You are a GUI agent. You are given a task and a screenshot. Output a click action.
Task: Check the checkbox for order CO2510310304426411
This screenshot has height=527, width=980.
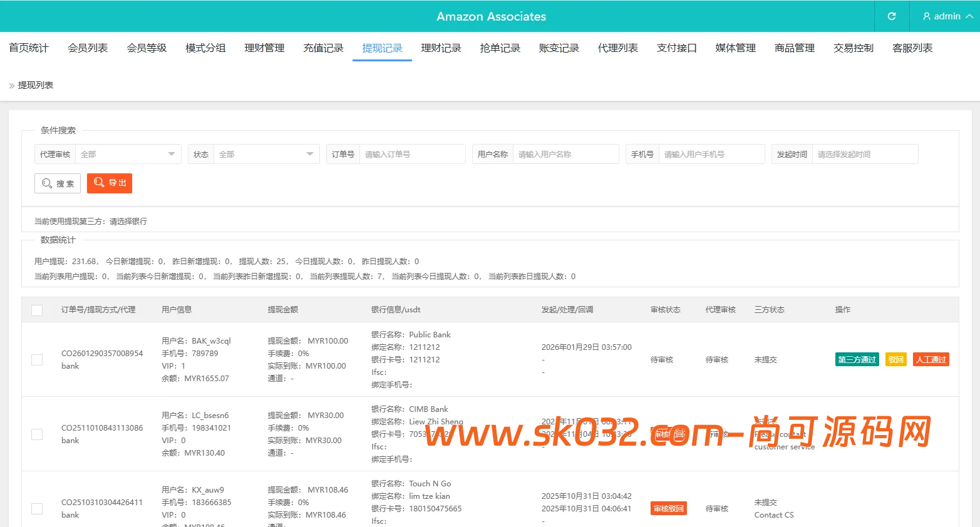(36, 509)
